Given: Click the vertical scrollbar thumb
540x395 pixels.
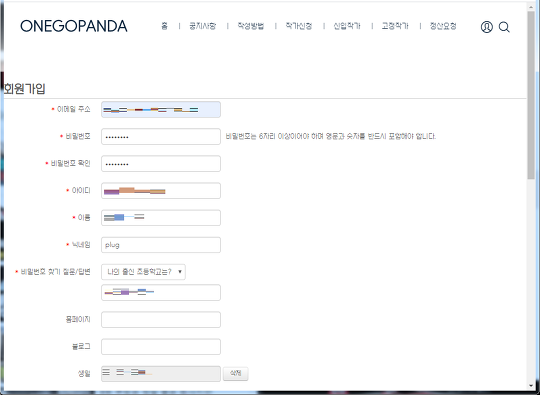Looking at the screenshot, I should pyautogui.click(x=531, y=95).
